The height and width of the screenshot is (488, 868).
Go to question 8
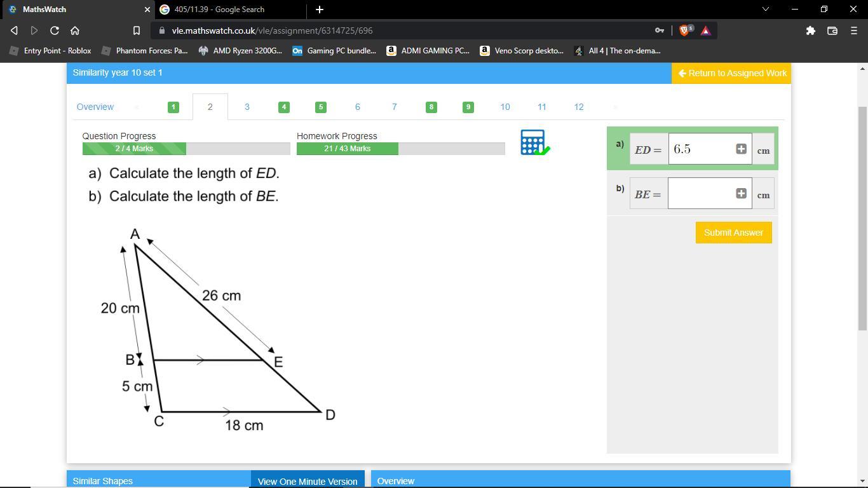(431, 107)
